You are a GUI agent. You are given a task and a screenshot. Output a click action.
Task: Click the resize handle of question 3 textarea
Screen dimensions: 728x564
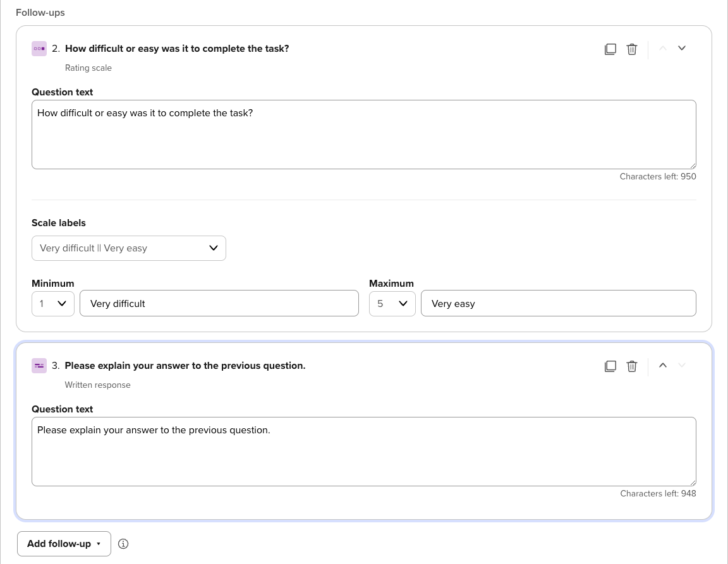tap(693, 482)
